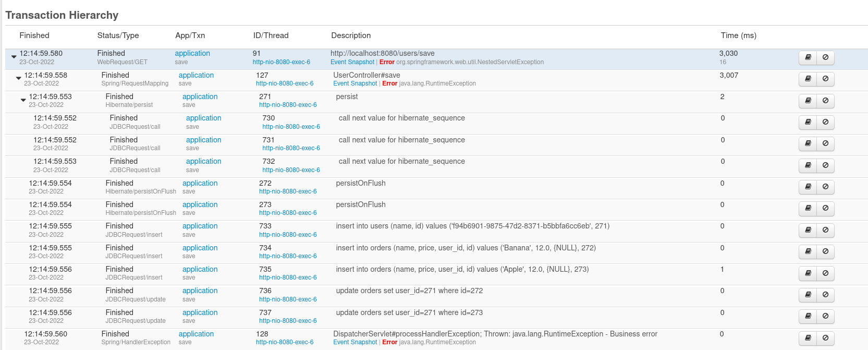Image resolution: width=868 pixels, height=350 pixels.
Task: Click the book icon in update row 736
Action: 808,295
